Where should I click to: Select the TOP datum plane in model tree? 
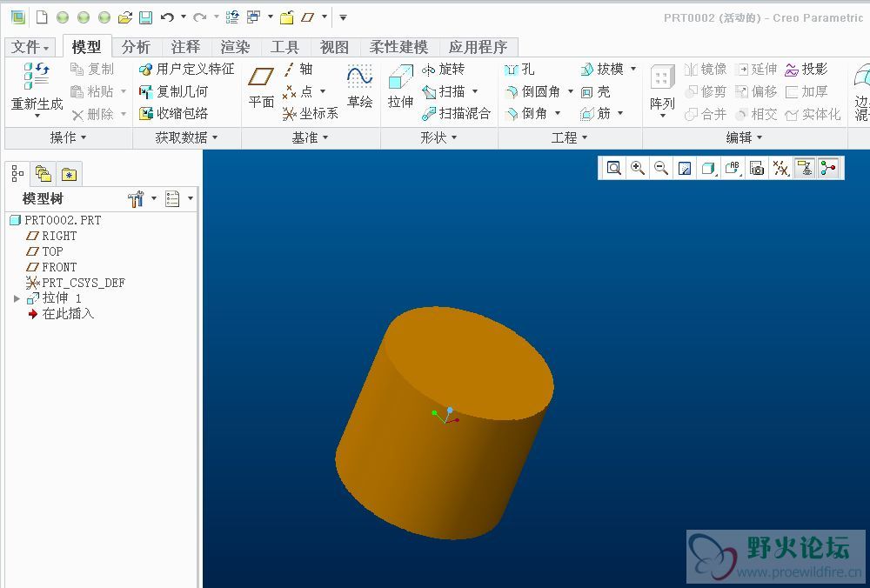[44, 251]
